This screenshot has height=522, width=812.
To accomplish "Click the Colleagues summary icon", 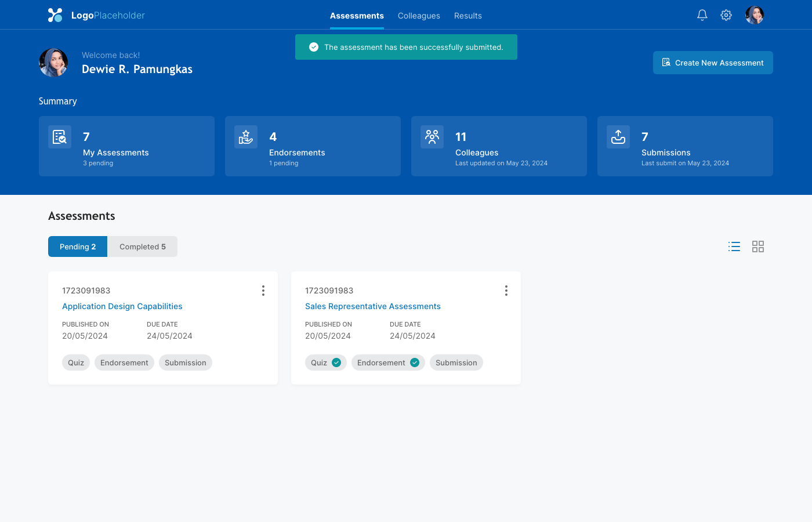I will click(x=432, y=137).
